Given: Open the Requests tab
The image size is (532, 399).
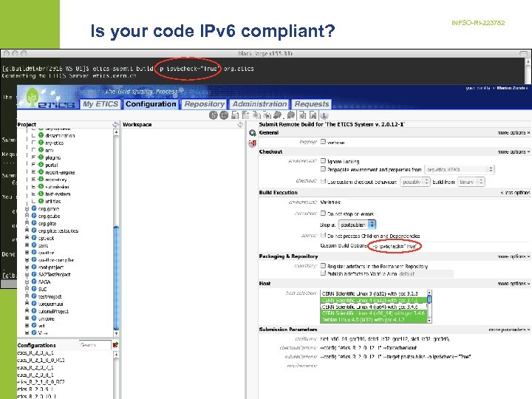Looking at the screenshot, I should pyautogui.click(x=312, y=104).
